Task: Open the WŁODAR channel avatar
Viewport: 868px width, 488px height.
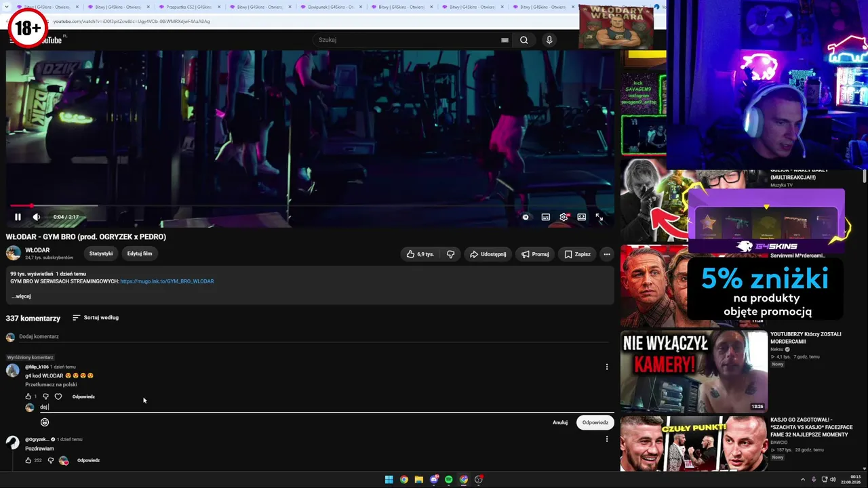Action: [x=14, y=253]
